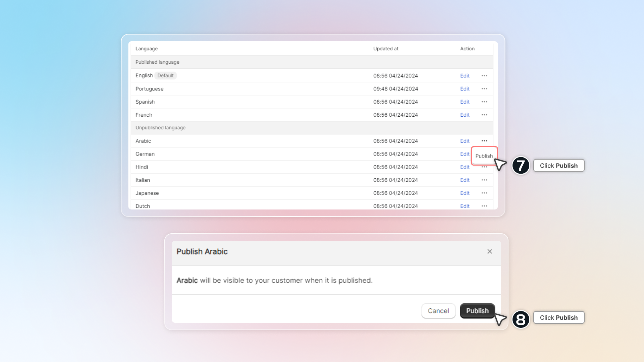Open the options menu for the Japanese row
The height and width of the screenshot is (362, 644).
pyautogui.click(x=484, y=193)
